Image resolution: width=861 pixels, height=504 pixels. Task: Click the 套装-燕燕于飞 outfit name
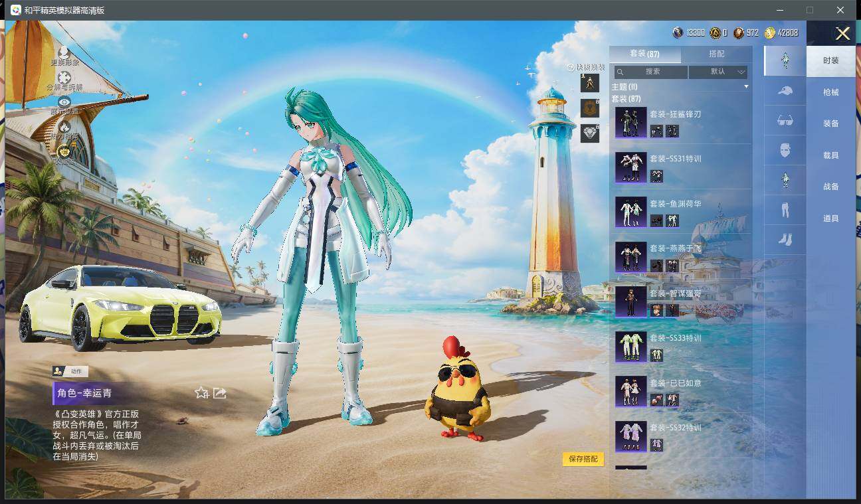675,248
